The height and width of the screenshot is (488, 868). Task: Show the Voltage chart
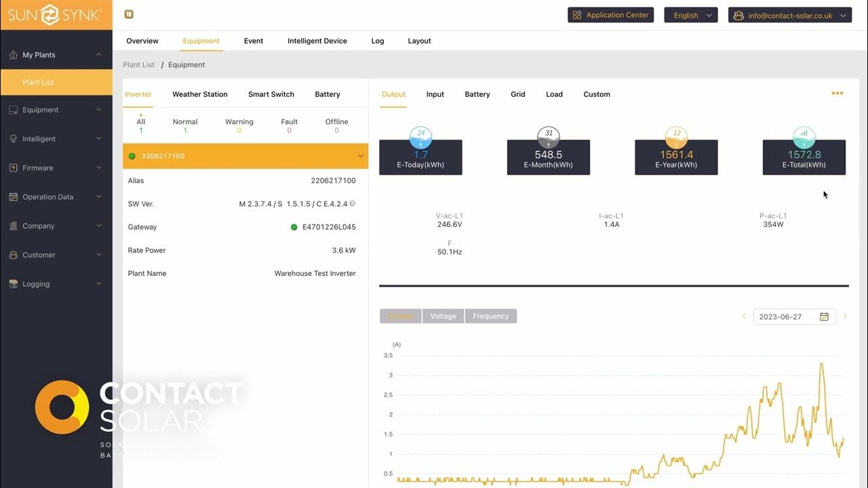[x=443, y=317]
